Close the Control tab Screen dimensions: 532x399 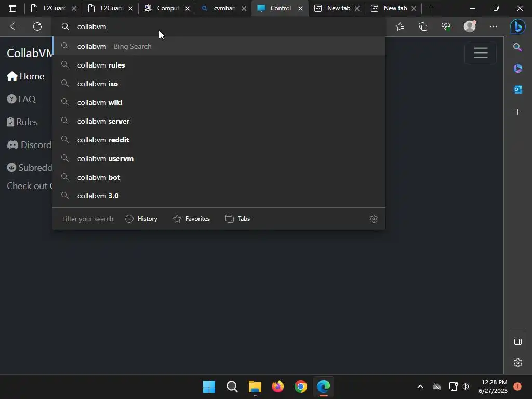click(300, 8)
